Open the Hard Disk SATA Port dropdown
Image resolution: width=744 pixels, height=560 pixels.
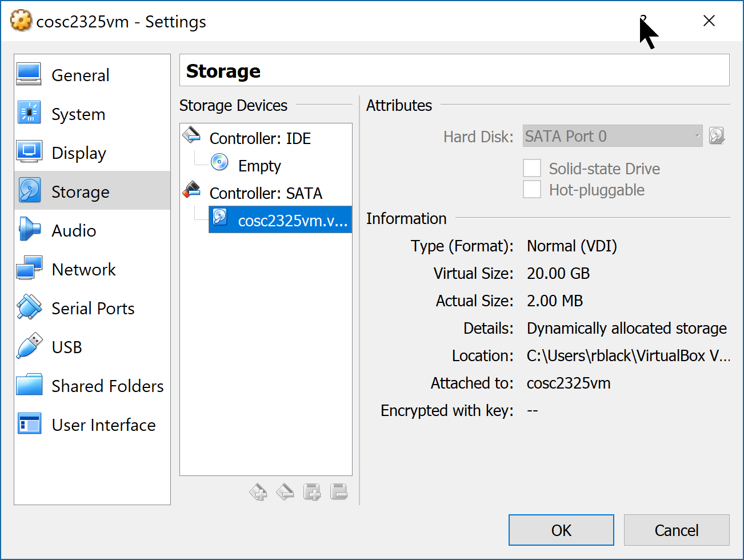pos(613,136)
